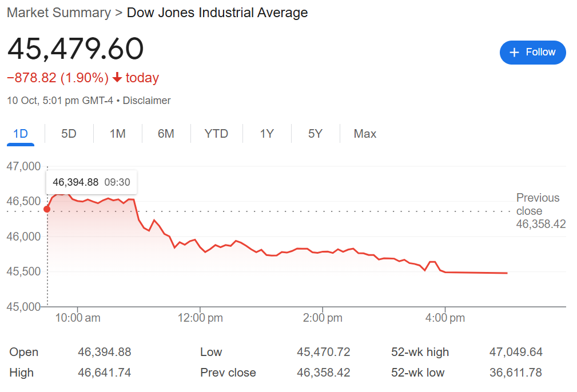Switch to the 5D tab
The image size is (577, 392).
[69, 134]
